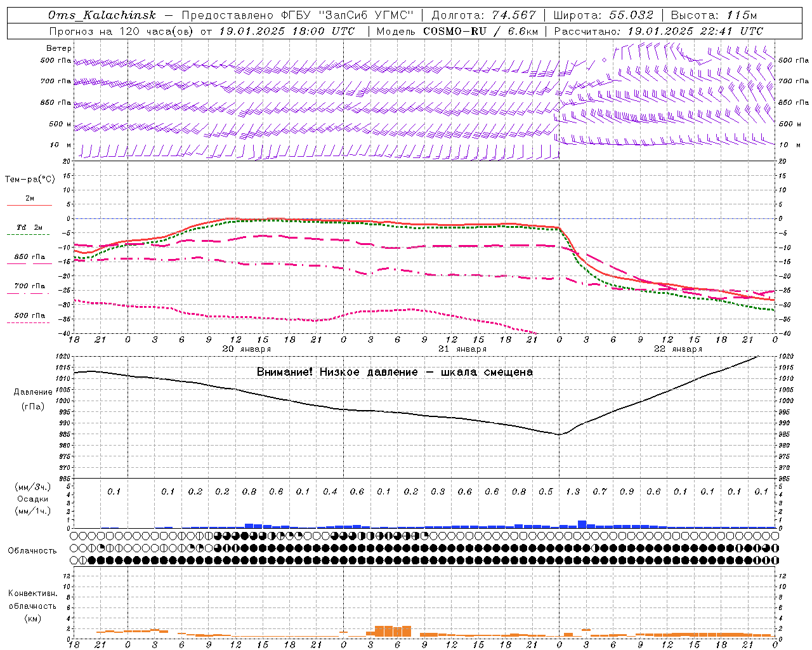Click the 0.9 precipitation value

[626, 491]
